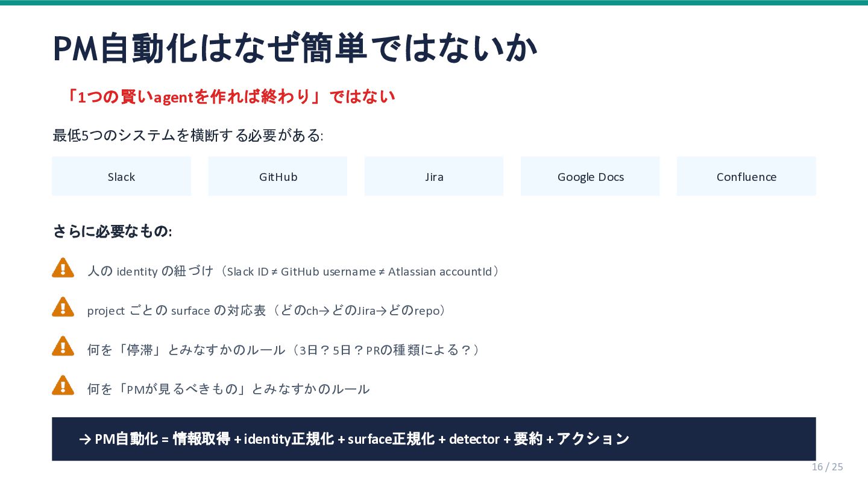Click the どのch→どのJira→どのrepo text line

267,311
